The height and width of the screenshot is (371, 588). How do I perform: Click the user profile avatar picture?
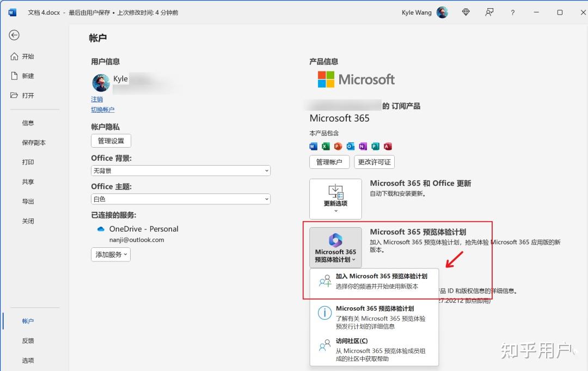click(x=101, y=82)
